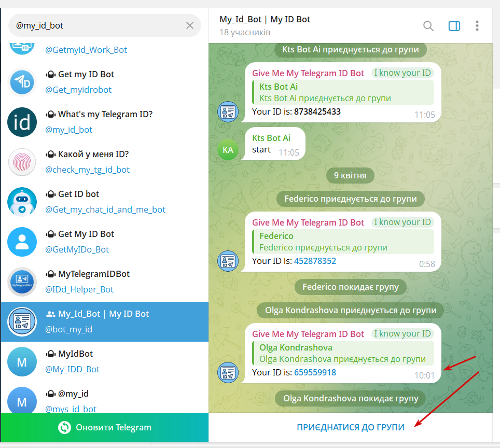The width and height of the screenshot is (500, 448).
Task: Click Give Me My Telegram ID Bot name at 0:58
Action: point(308,222)
